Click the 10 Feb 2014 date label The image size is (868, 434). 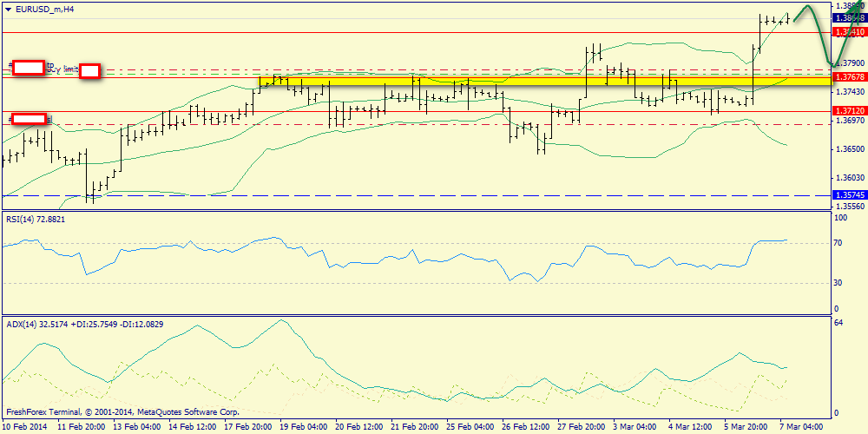click(x=25, y=427)
